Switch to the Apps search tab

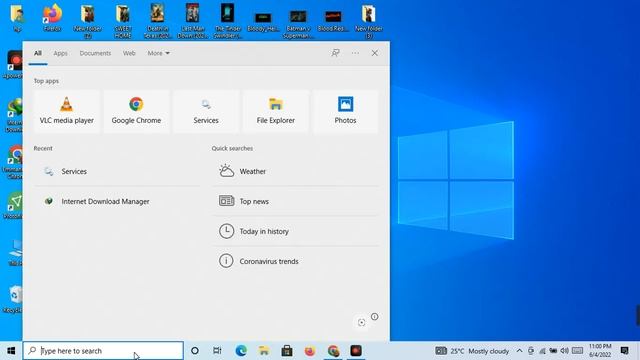pyautogui.click(x=60, y=53)
